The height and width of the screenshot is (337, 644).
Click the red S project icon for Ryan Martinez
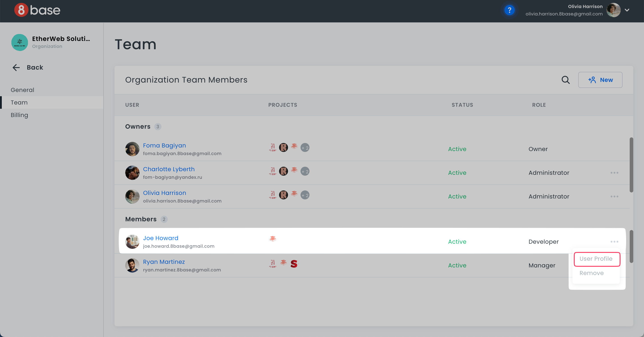pyautogui.click(x=294, y=264)
